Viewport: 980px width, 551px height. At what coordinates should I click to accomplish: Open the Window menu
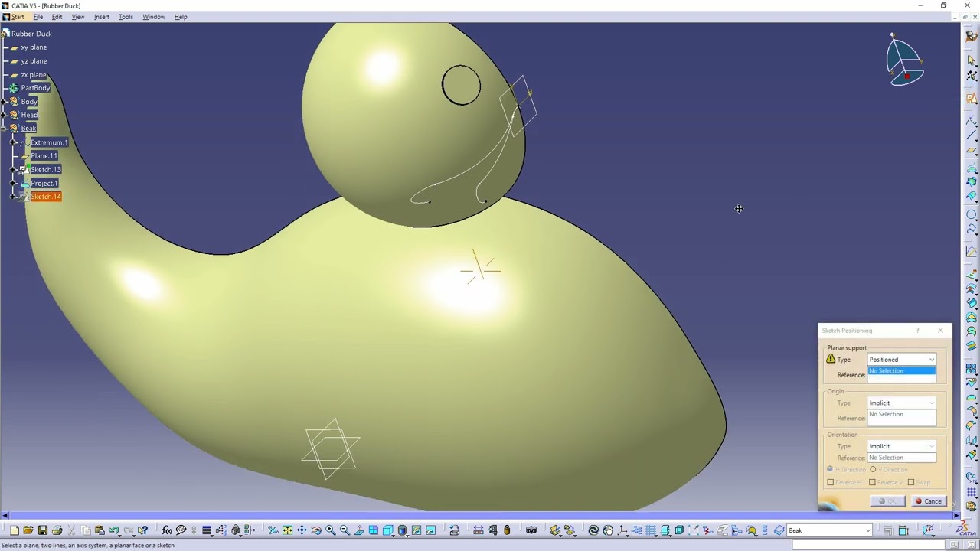coord(154,17)
